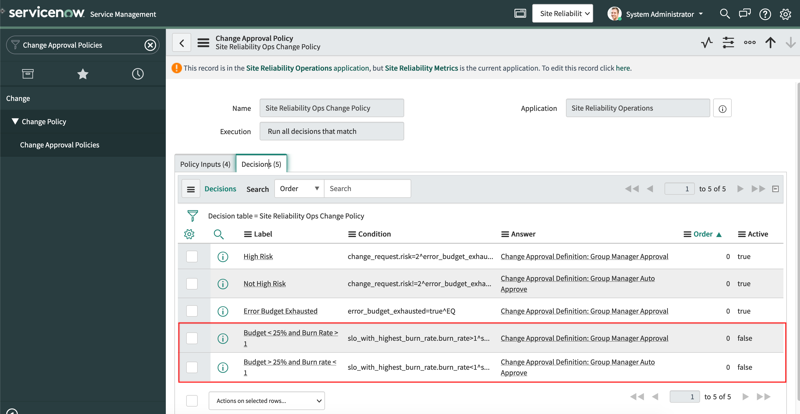Click the Decisions list filter funnel icon
The height and width of the screenshot is (414, 800).
(x=192, y=215)
